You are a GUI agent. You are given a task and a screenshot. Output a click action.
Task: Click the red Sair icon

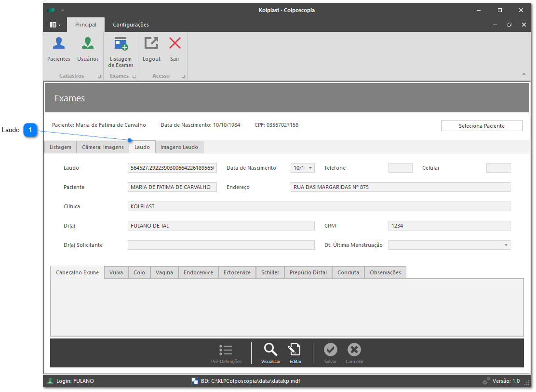[x=175, y=43]
